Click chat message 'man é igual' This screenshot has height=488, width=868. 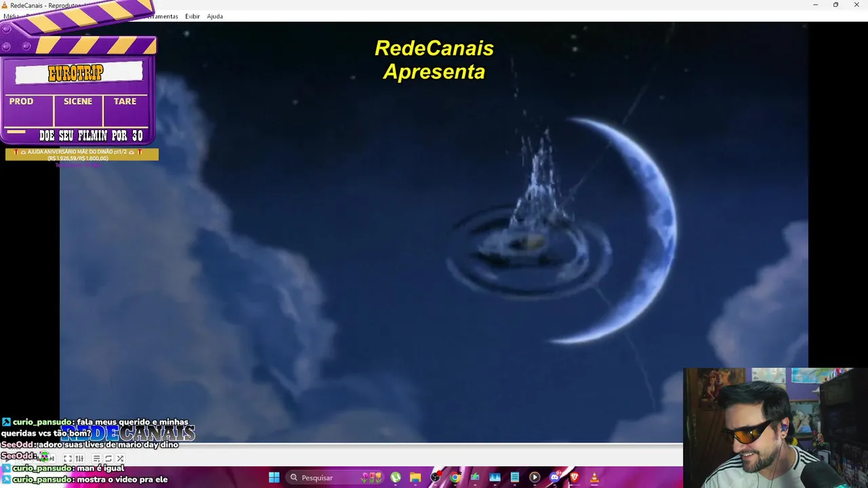click(100, 468)
